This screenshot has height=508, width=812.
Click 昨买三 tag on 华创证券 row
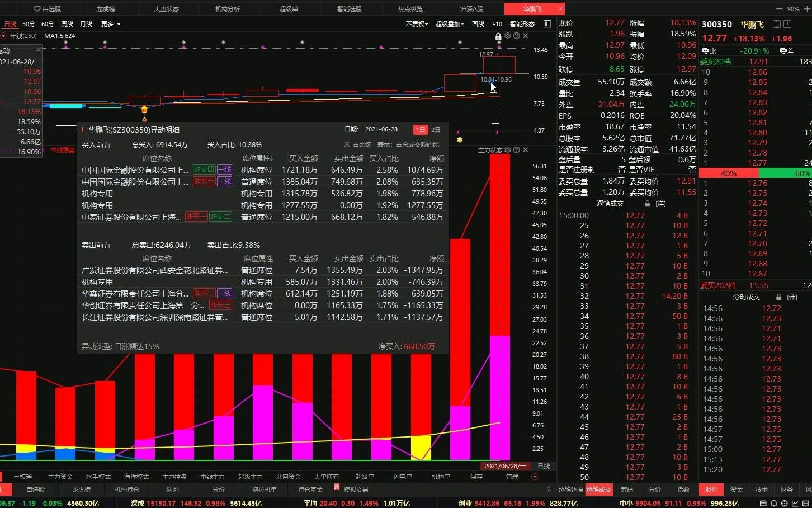pyautogui.click(x=220, y=305)
